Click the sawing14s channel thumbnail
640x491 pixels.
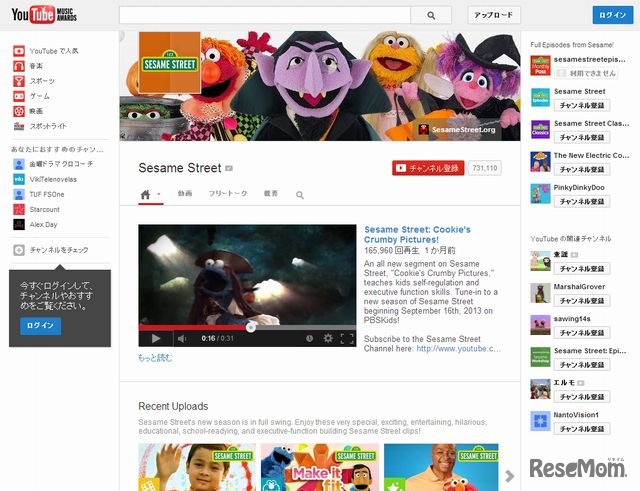[540, 325]
